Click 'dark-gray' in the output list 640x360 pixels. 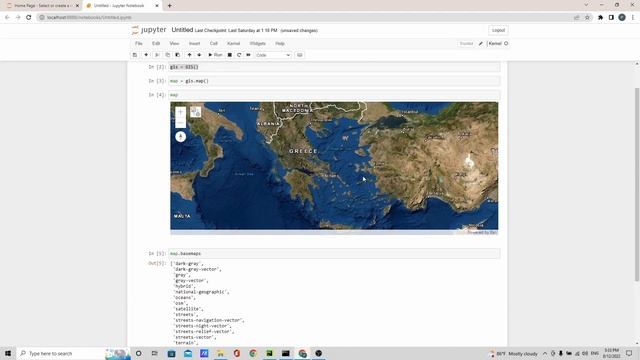point(187,264)
